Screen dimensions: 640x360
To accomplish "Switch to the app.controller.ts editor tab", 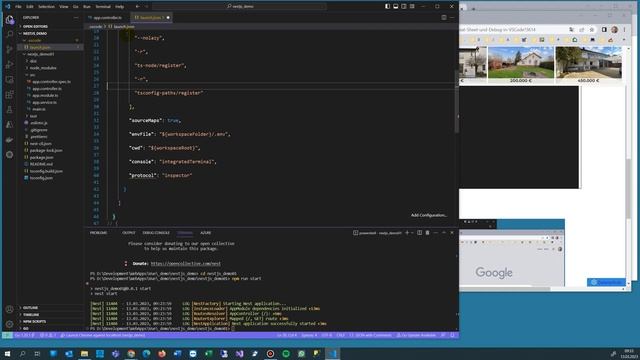I will pos(107,18).
